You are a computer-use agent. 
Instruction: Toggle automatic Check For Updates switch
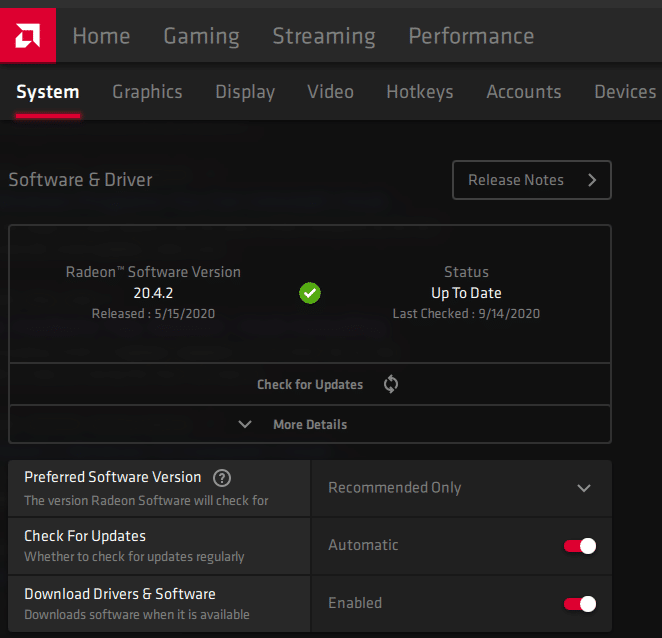[580, 546]
